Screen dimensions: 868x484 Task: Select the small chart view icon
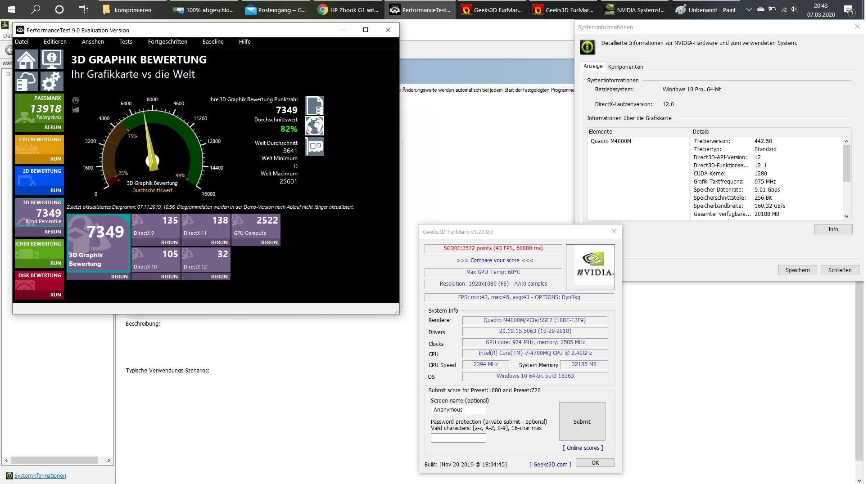pos(76,109)
